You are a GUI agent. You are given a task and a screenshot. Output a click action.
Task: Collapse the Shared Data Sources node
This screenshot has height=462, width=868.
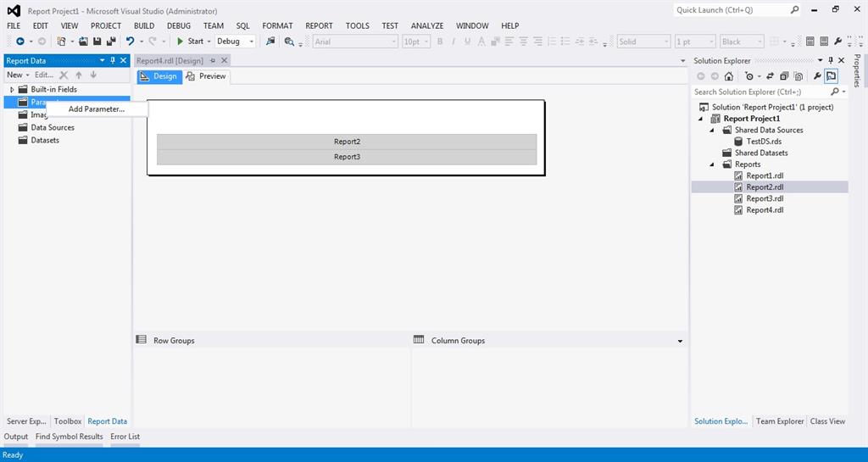[x=712, y=130]
